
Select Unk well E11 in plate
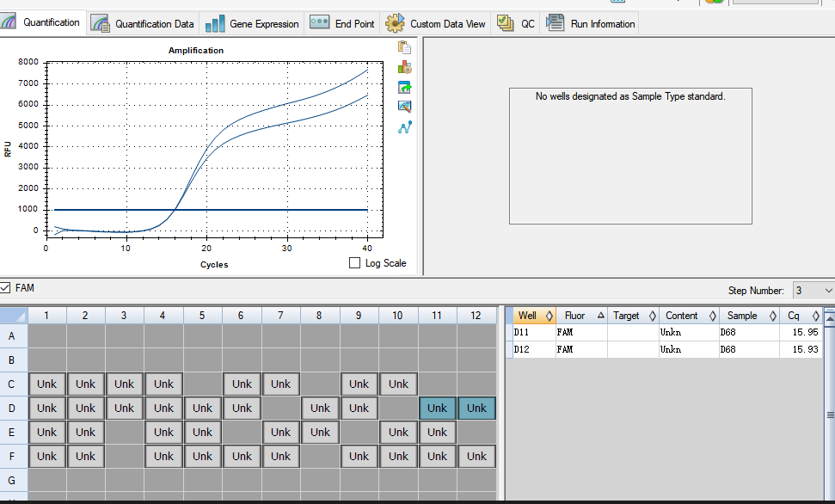pos(437,432)
